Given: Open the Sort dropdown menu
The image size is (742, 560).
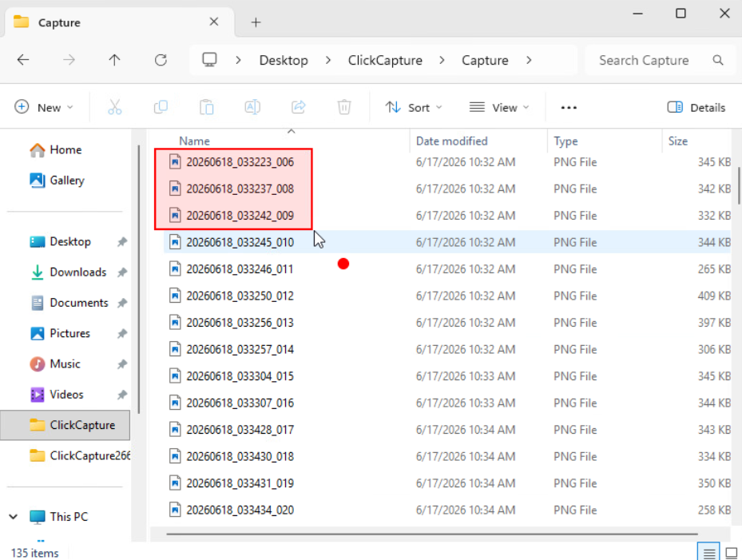Looking at the screenshot, I should coord(414,108).
